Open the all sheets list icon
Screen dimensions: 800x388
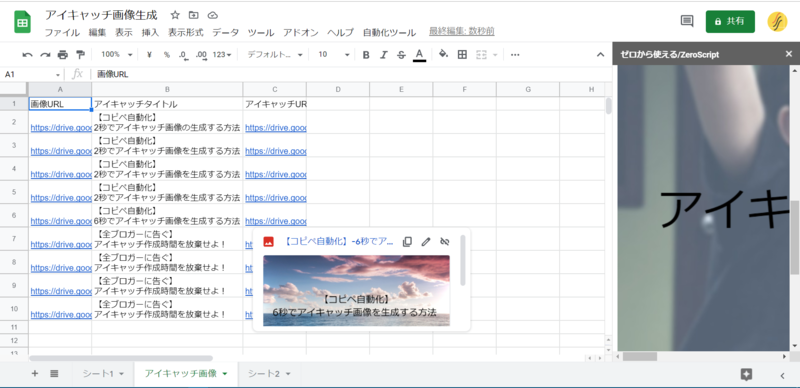tap(54, 374)
